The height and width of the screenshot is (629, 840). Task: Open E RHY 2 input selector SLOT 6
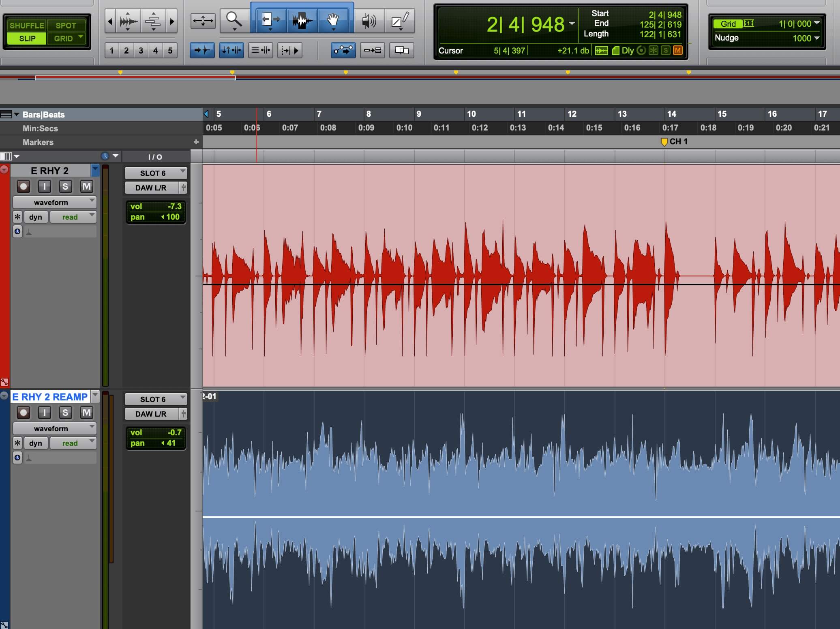[156, 173]
